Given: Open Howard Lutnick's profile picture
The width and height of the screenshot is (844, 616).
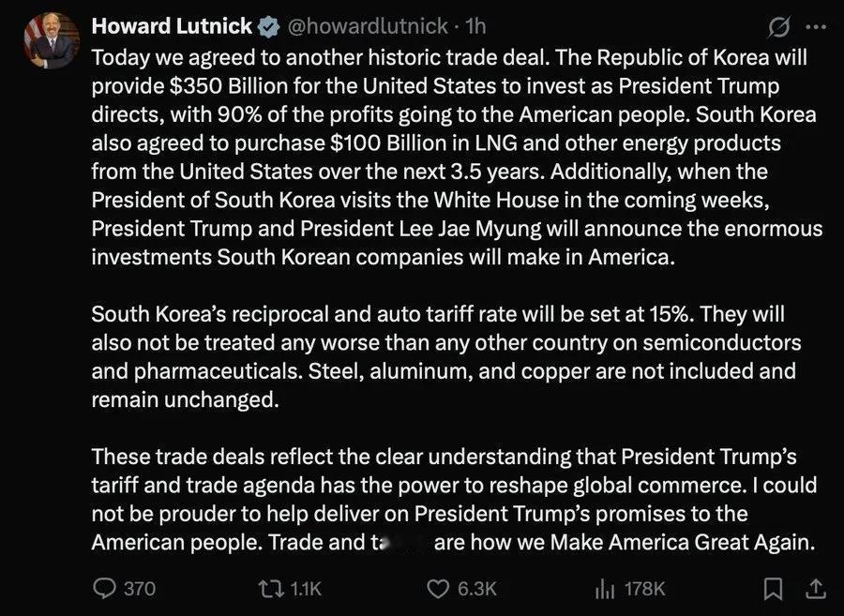Looking at the screenshot, I should (52, 42).
